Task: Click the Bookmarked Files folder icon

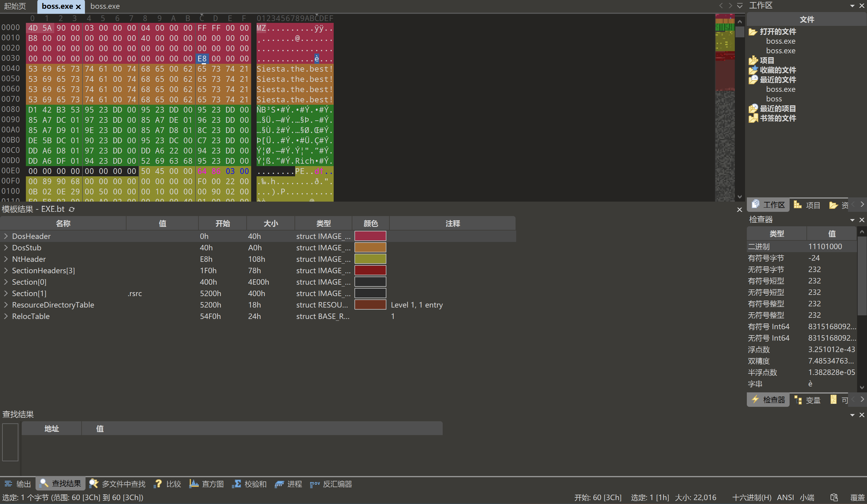Action: (x=753, y=118)
